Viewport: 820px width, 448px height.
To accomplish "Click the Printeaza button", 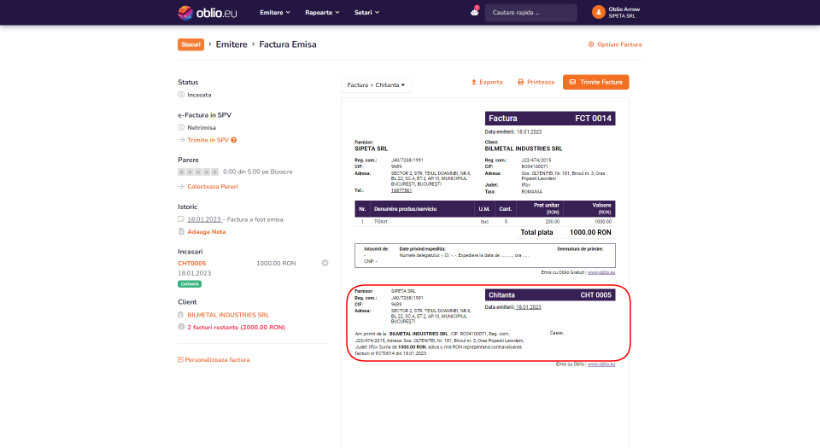I will [536, 82].
